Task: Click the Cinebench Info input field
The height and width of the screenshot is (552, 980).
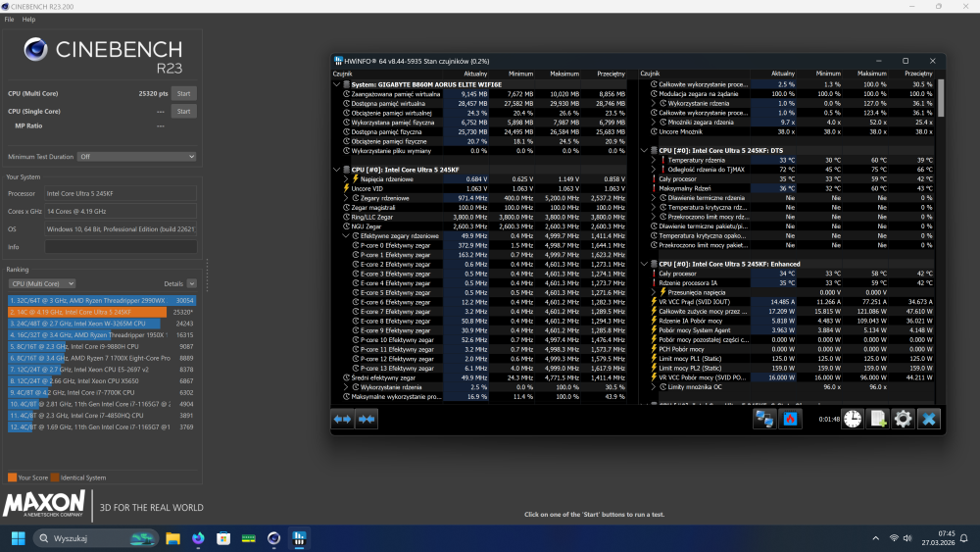Action: tap(121, 247)
